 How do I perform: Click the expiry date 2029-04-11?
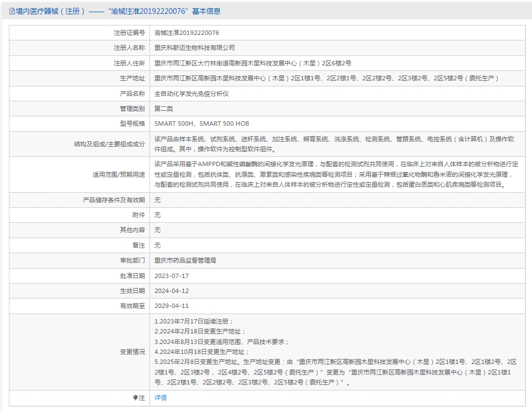(x=171, y=306)
